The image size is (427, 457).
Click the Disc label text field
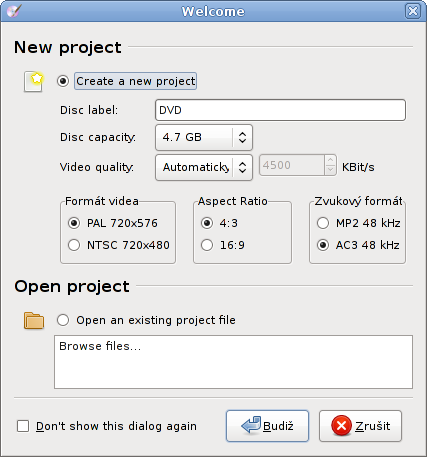280,110
